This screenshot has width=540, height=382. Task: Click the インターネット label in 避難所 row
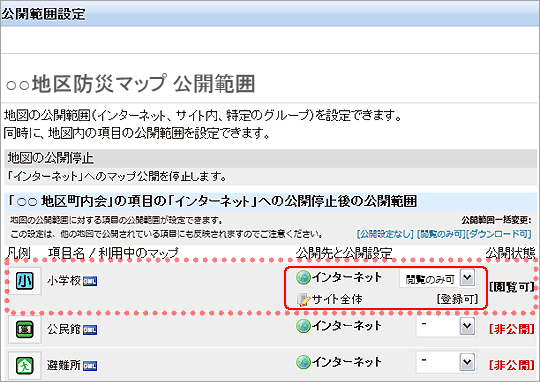click(347, 362)
